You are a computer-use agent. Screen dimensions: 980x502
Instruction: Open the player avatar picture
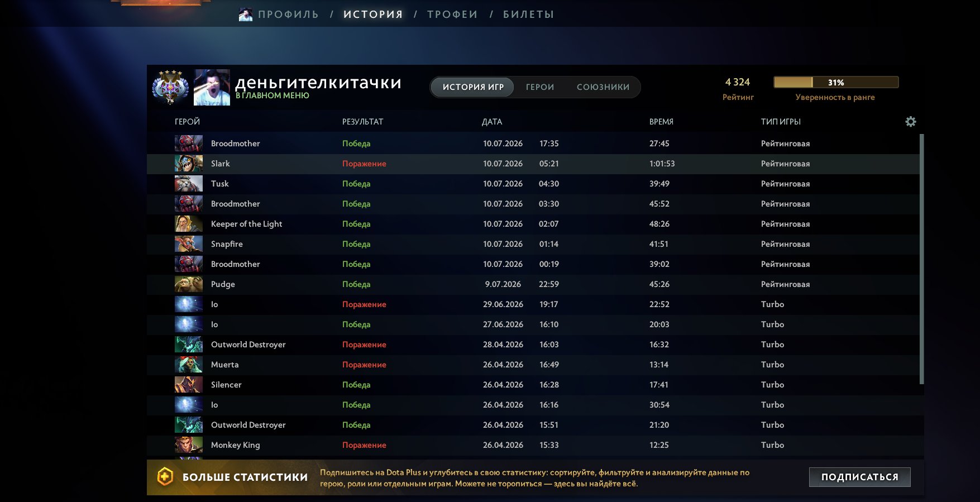(x=212, y=88)
